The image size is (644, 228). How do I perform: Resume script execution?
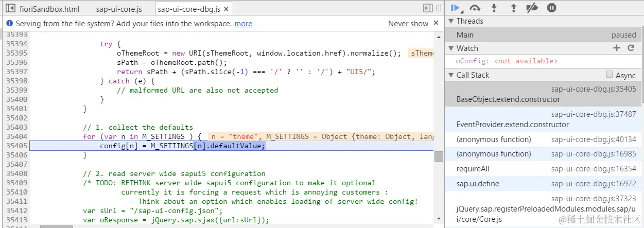(x=456, y=8)
